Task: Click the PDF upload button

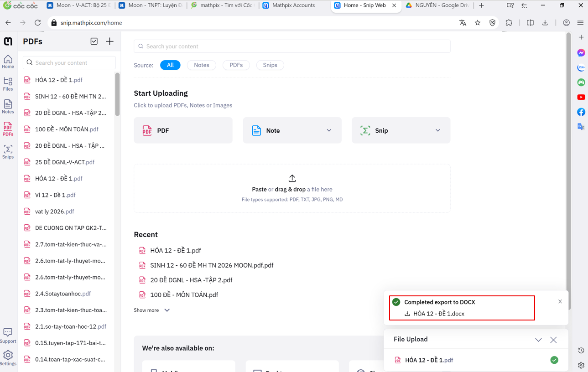Action: 183,130
